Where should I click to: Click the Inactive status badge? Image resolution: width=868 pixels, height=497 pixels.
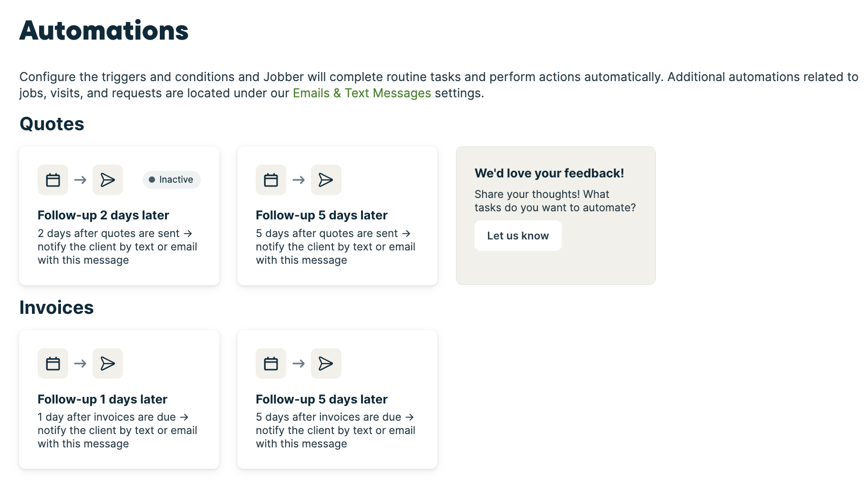pyautogui.click(x=171, y=180)
